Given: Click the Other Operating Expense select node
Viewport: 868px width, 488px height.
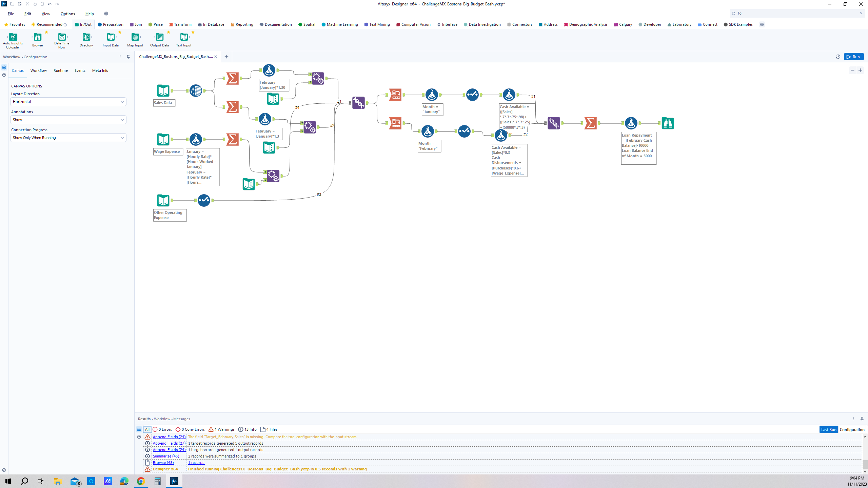Looking at the screenshot, I should (x=204, y=200).
